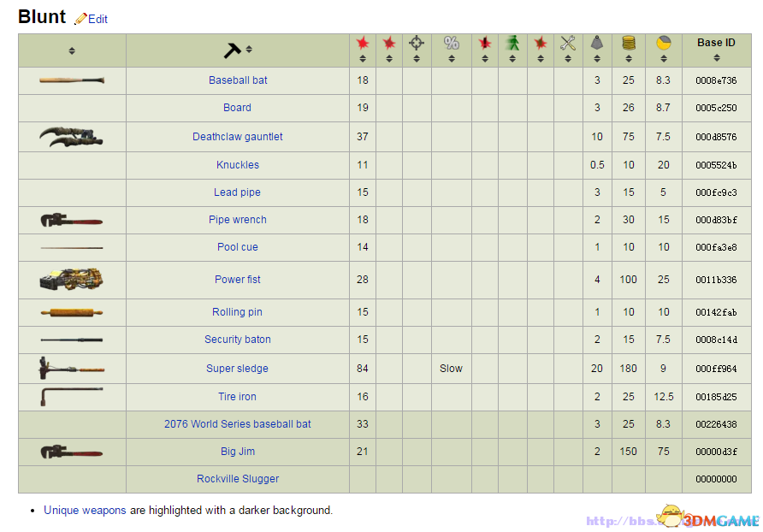Click the percent symbol column header icon
763x532 pixels.
452,43
